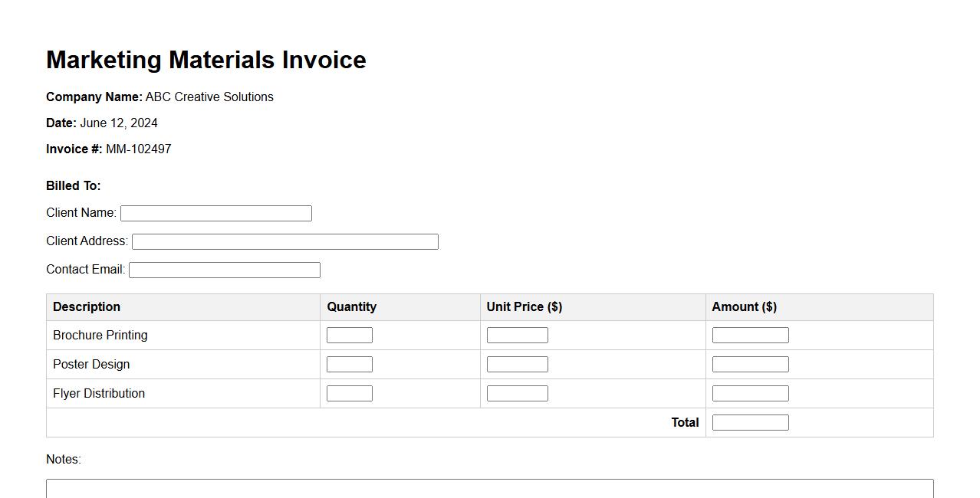Click the Poster Design quantity field
The height and width of the screenshot is (498, 980).
click(349, 365)
